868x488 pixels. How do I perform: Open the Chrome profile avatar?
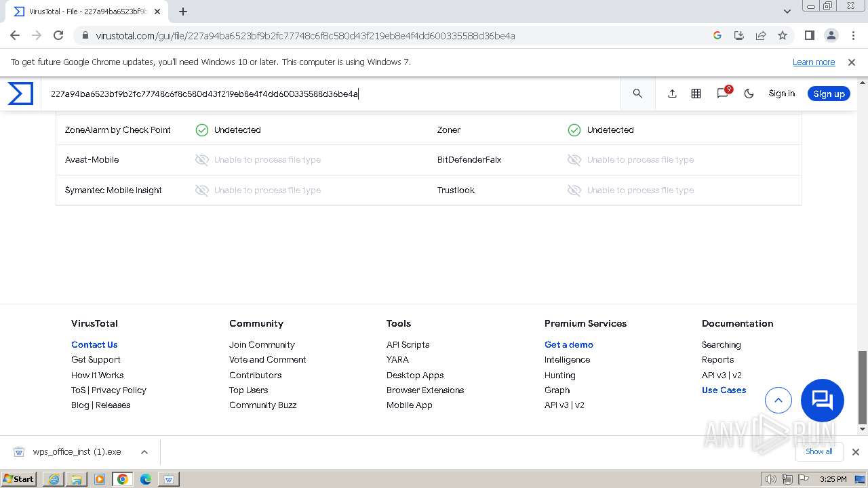831,35
